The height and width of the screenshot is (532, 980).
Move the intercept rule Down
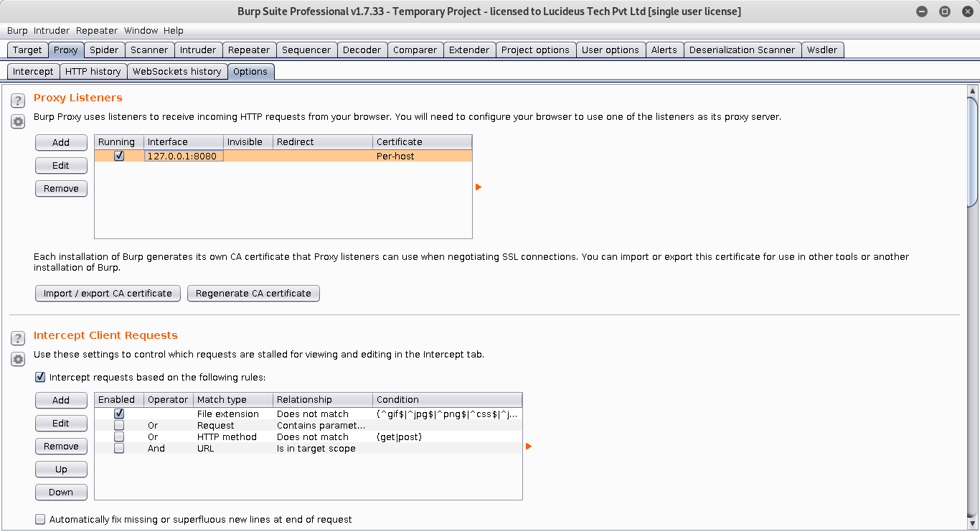coord(61,493)
